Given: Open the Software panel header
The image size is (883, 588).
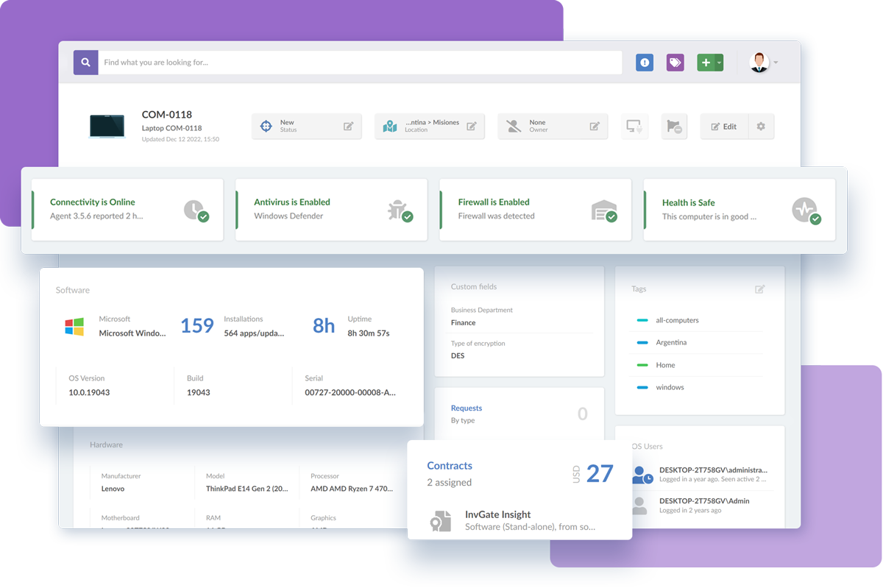Looking at the screenshot, I should point(72,290).
